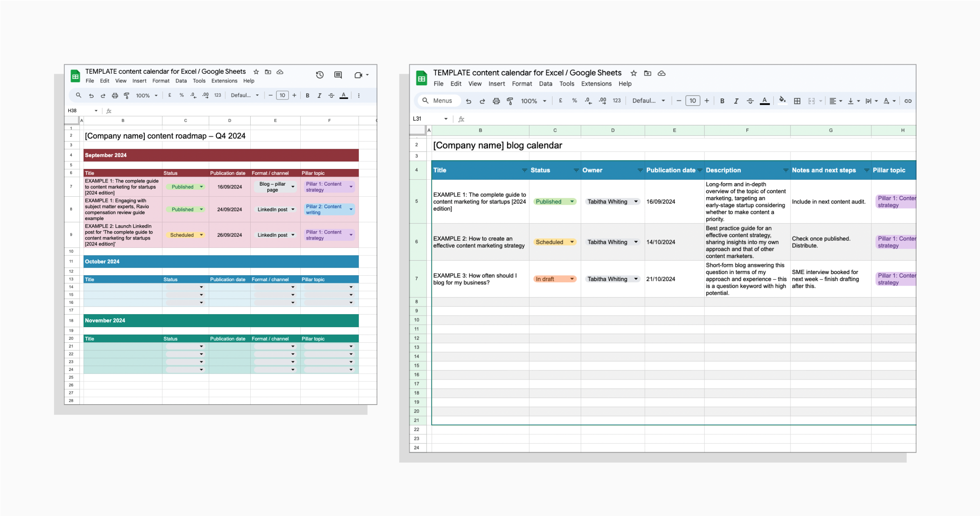Apply decrease decimal places

coord(588,101)
